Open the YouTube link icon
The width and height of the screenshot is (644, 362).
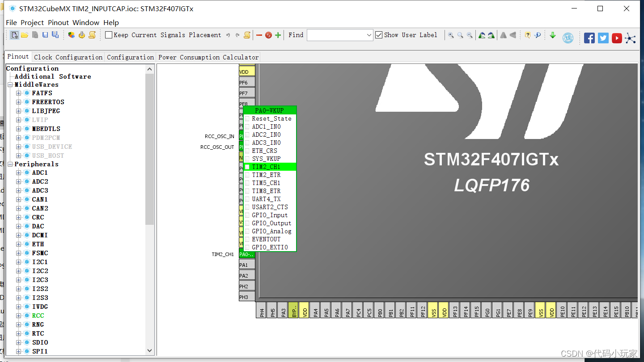coord(617,38)
